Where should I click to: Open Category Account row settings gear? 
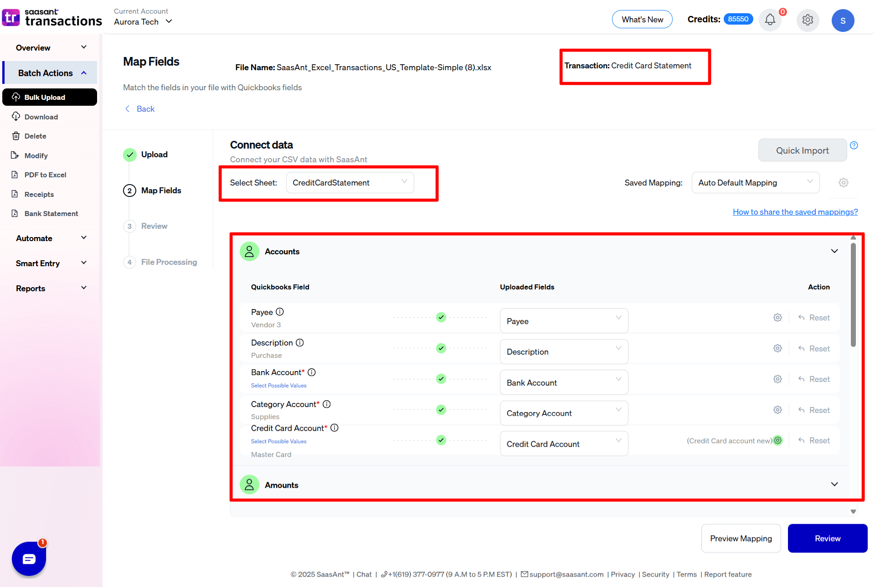[777, 410]
